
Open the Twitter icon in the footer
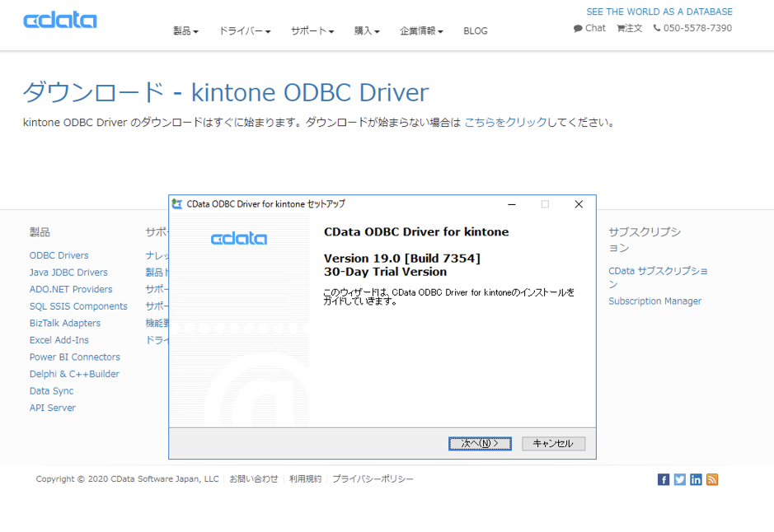coord(680,479)
